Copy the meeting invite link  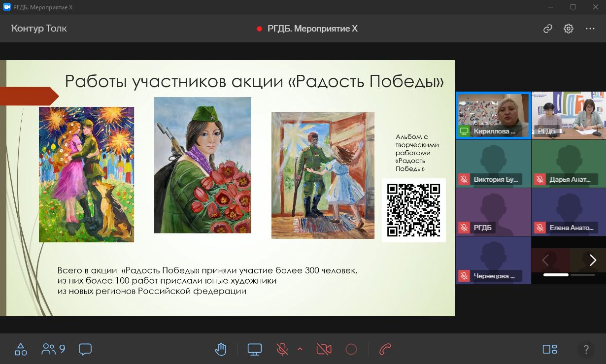point(547,29)
